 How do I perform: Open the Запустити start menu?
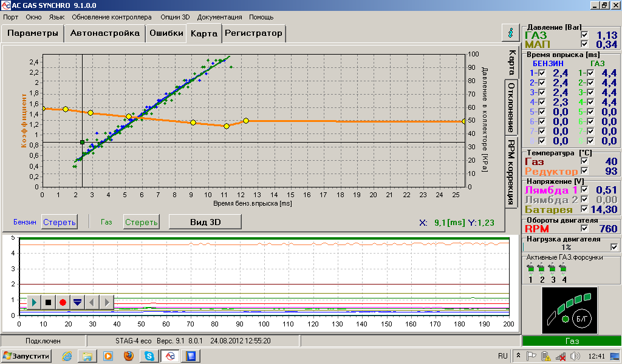[26, 356]
